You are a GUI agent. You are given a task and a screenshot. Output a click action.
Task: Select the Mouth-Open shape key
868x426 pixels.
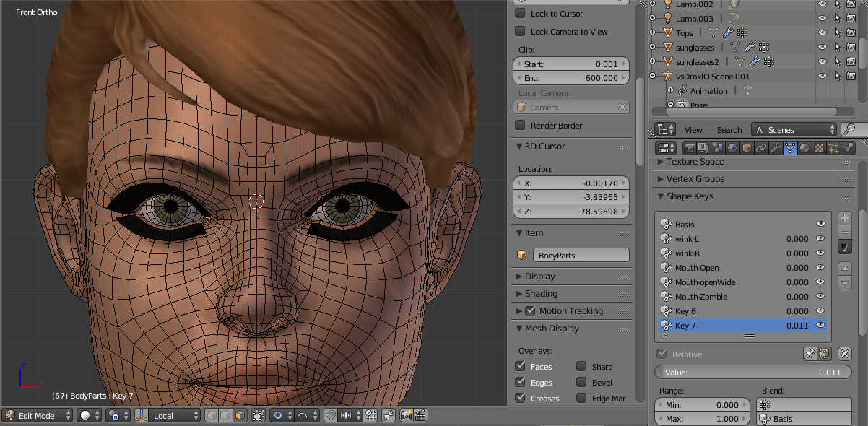(x=697, y=268)
